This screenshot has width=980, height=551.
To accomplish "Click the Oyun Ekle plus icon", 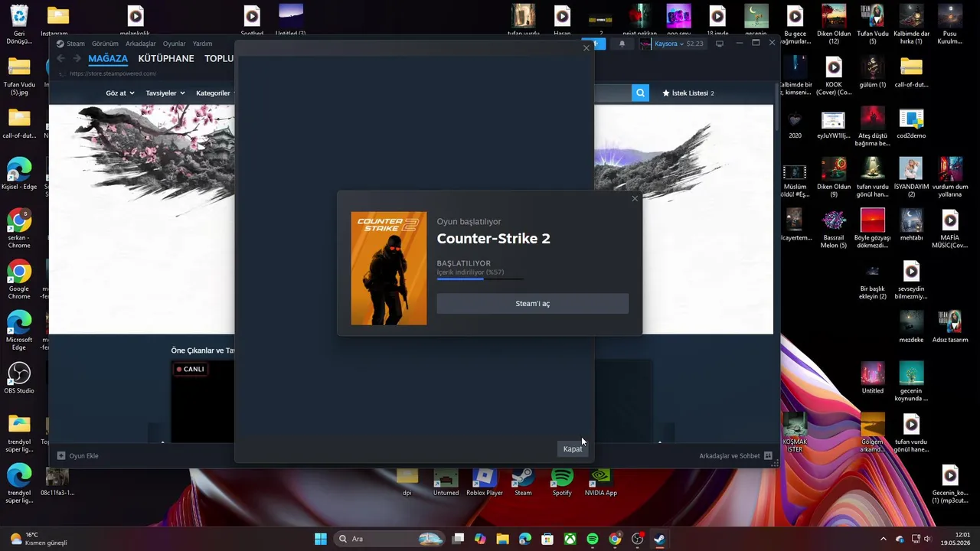I will point(61,456).
